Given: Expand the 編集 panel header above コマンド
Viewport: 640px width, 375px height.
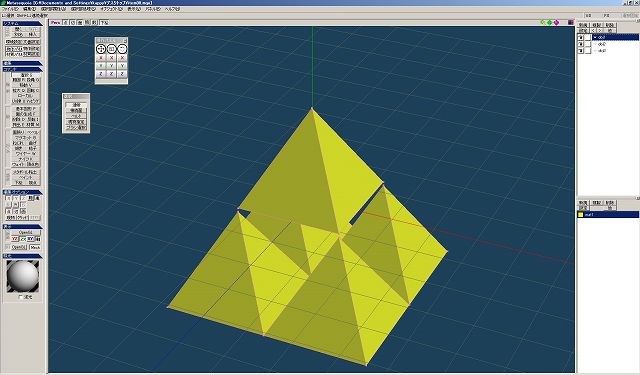Looking at the screenshot, I should [x=22, y=63].
